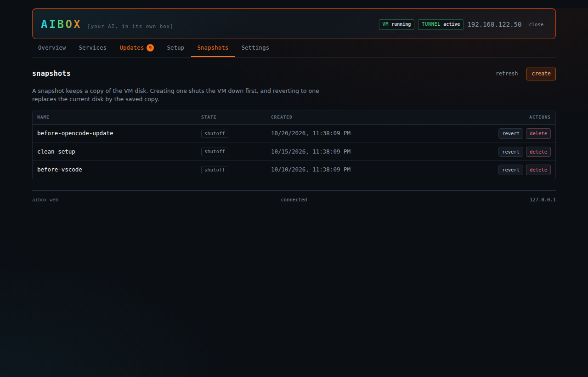The image size is (588, 377).
Task: Create a new snapshot
Action: 541,74
